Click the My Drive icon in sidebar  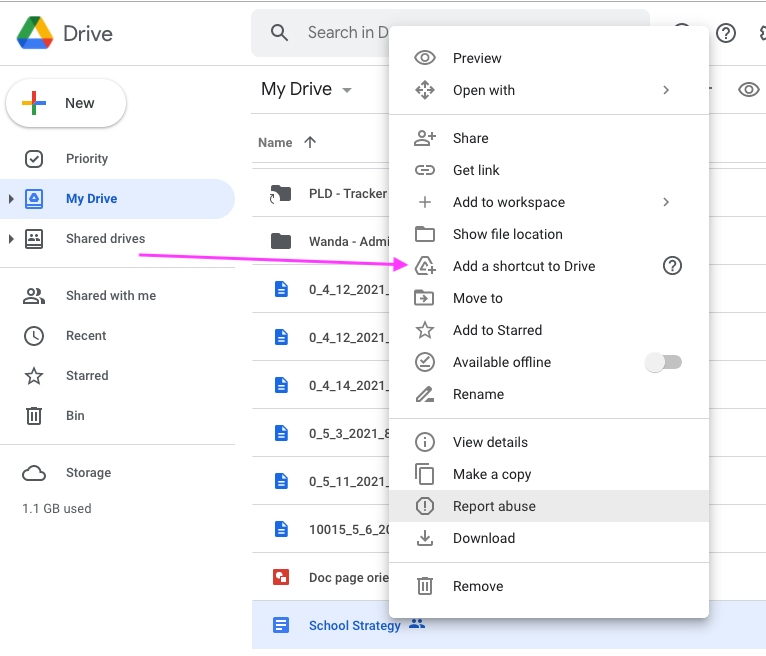(34, 199)
